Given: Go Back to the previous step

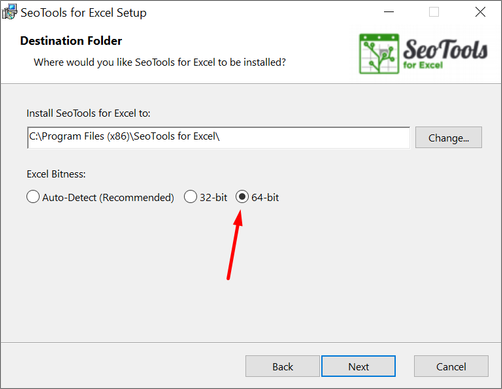Looking at the screenshot, I should tap(282, 366).
